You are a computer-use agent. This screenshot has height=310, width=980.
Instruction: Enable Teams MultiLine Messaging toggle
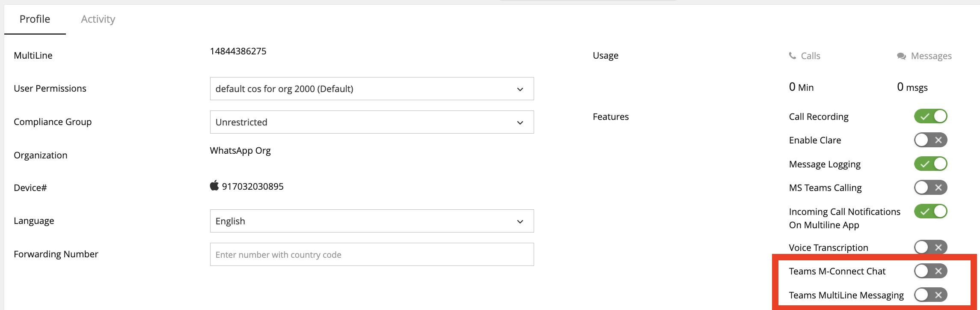coord(930,295)
